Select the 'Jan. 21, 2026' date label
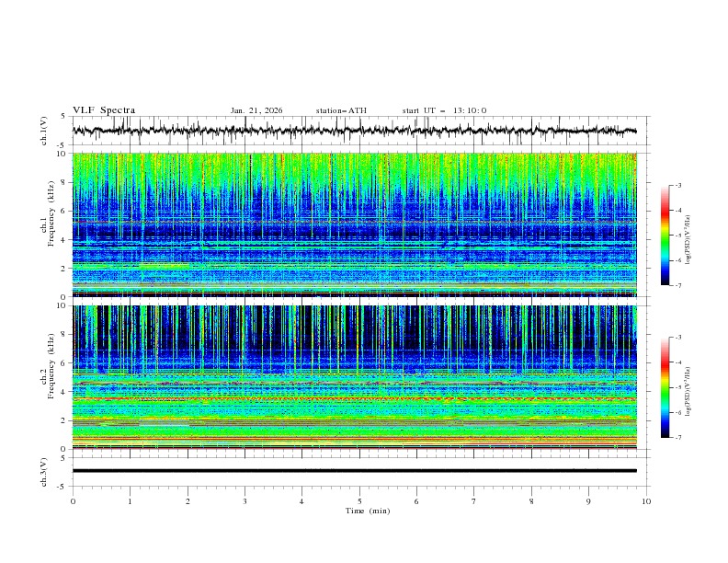This screenshot has width=728, height=563. (x=256, y=110)
